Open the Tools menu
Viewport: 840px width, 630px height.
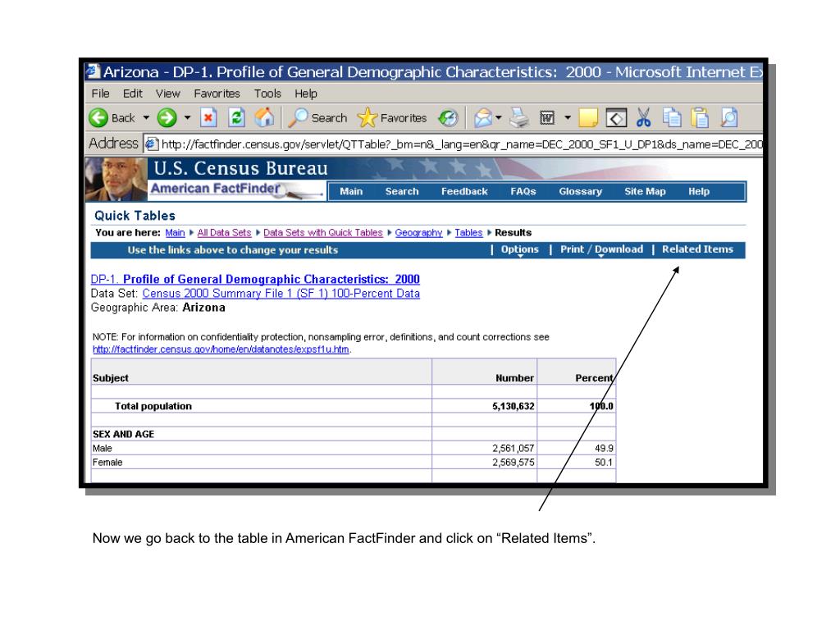click(x=267, y=94)
